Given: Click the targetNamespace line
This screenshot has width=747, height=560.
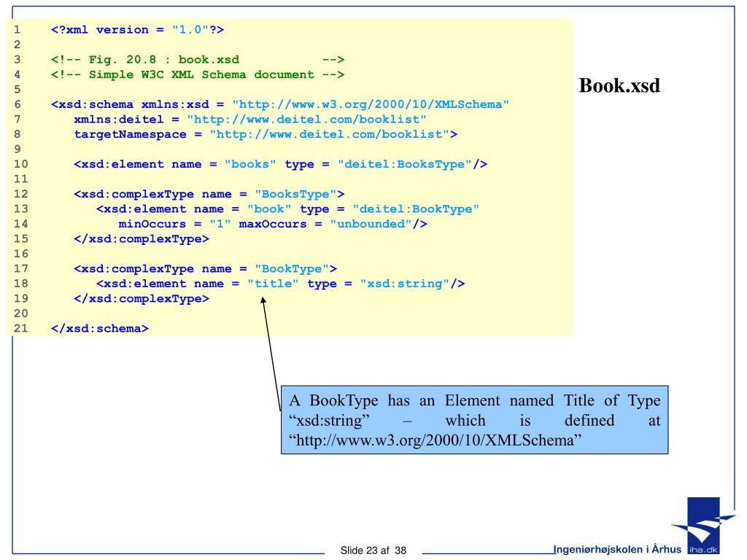Looking at the screenshot, I should 266,134.
